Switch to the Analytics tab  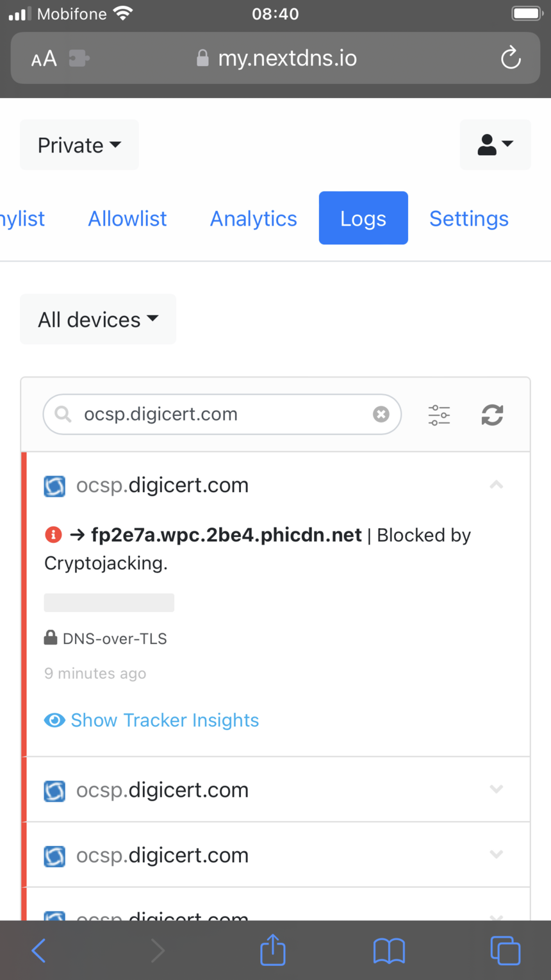pos(253,218)
